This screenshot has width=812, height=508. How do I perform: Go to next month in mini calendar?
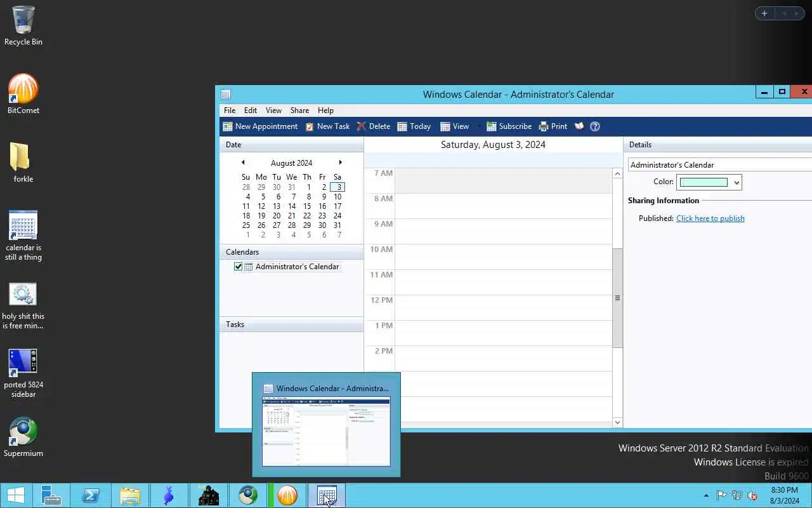click(x=341, y=163)
